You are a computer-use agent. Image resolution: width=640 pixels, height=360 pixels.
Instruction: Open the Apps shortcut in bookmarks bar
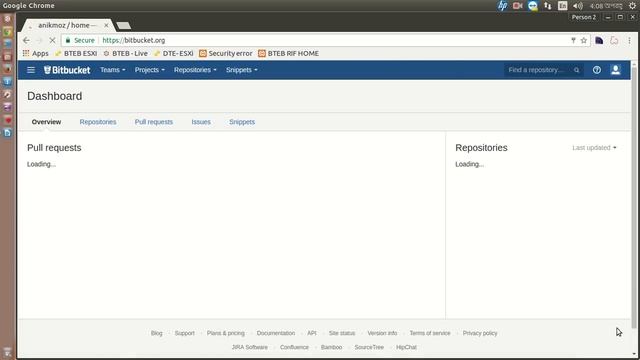coord(36,53)
